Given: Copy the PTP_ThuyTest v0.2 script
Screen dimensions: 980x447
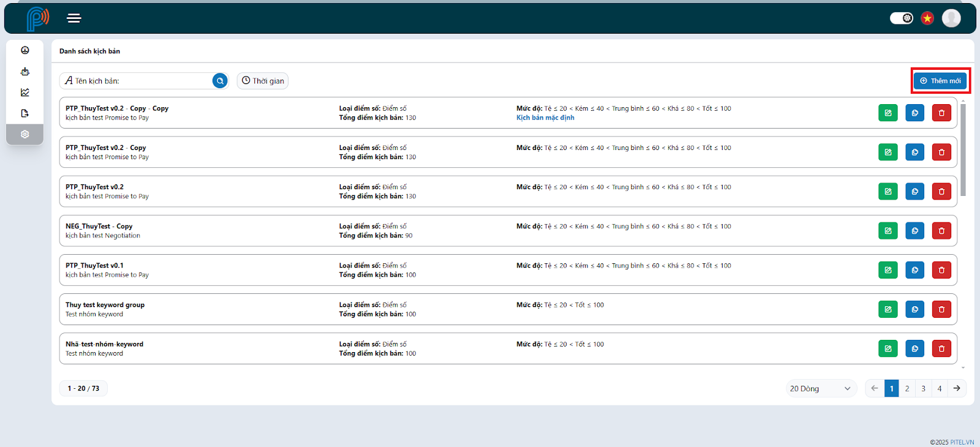Looking at the screenshot, I should point(915,192).
